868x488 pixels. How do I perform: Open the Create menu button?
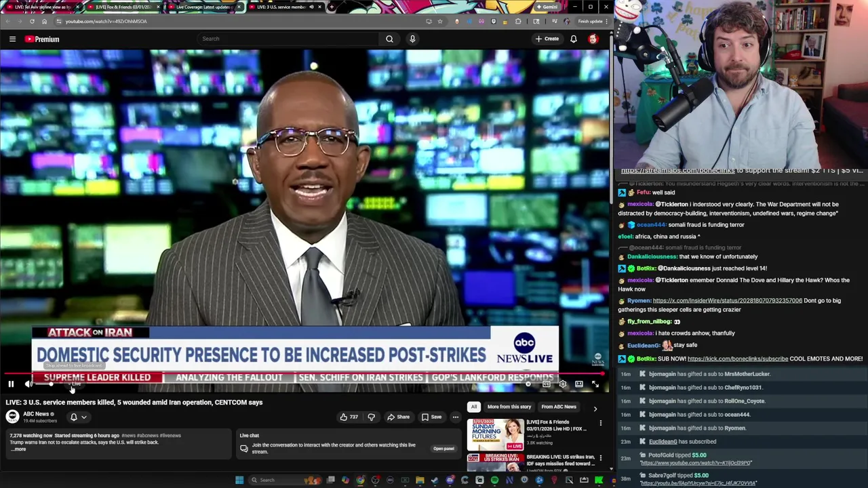(x=547, y=39)
